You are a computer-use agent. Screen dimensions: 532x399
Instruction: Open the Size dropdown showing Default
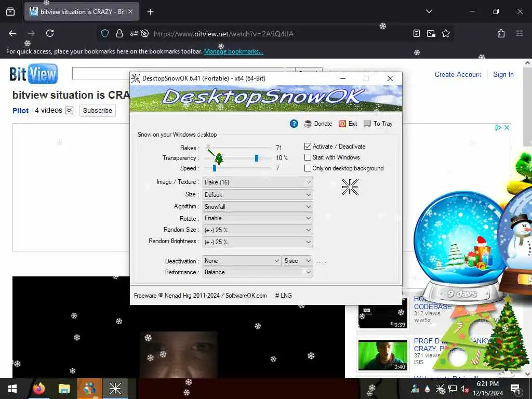[258, 195]
